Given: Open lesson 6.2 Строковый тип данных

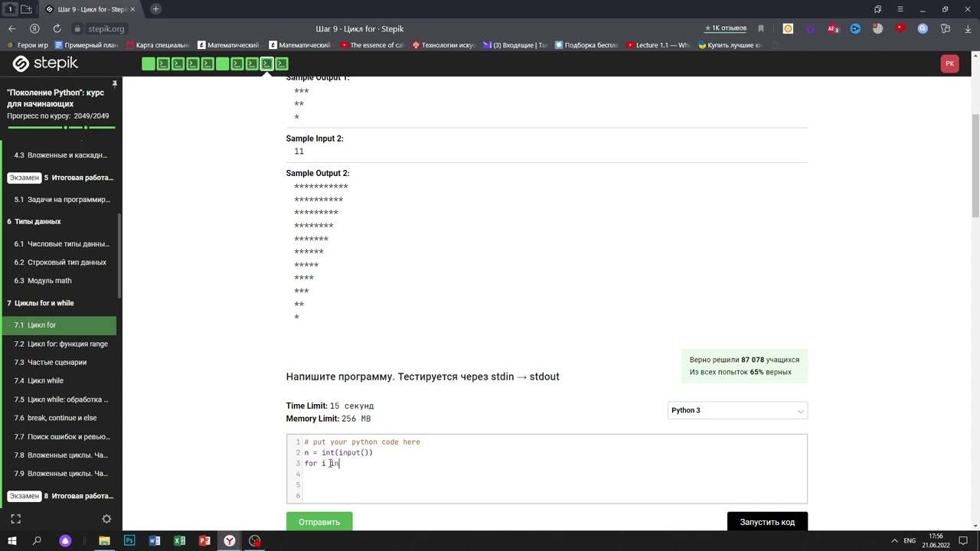Looking at the screenshot, I should coord(60,262).
